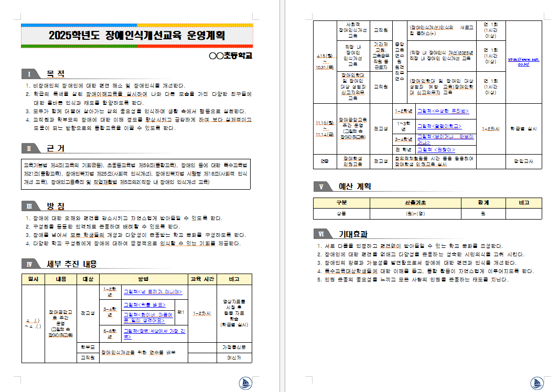
Task: Click the section heading 기대효과
Action: click(353, 234)
